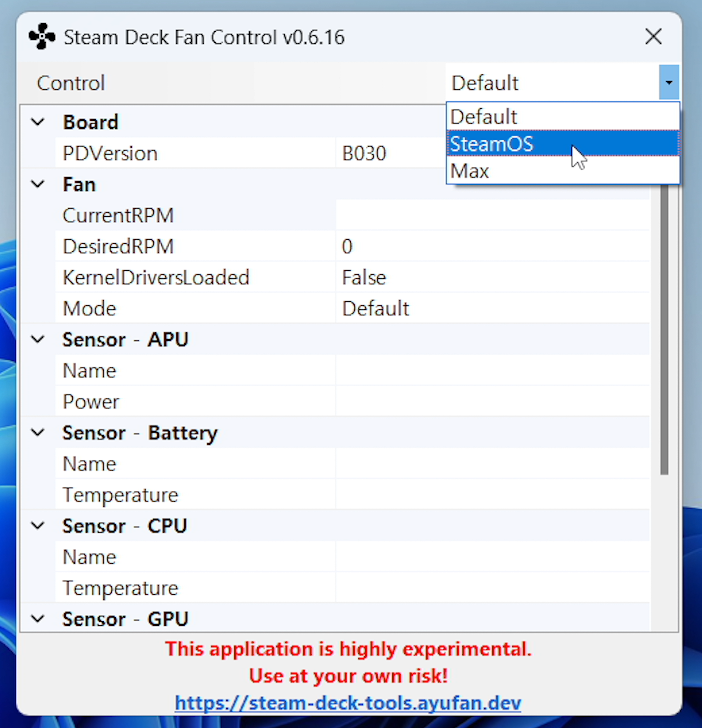The width and height of the screenshot is (702, 728).
Task: Collapse the Sensor - GPU group
Action: coord(38,619)
